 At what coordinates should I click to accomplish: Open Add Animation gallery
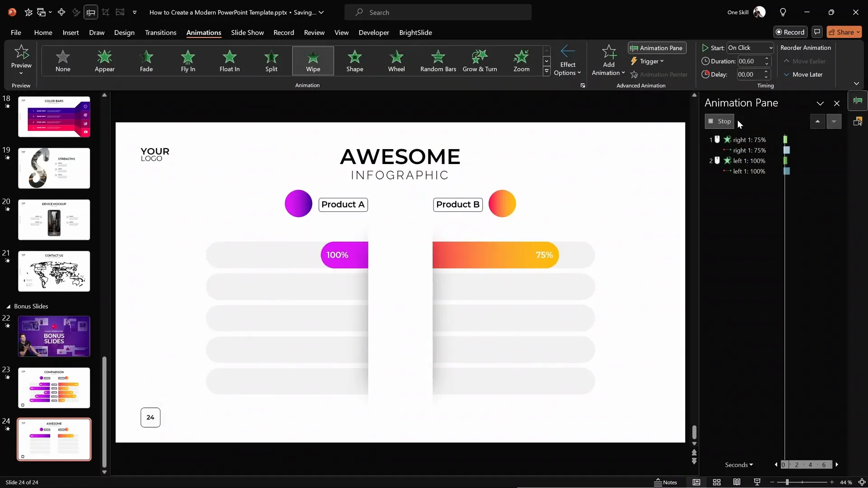coord(609,61)
